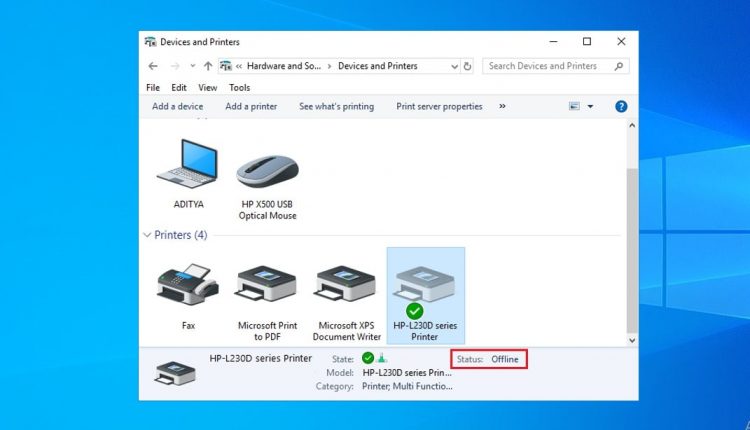Click the Search Devices and Printers field
Viewport: 750px width, 430px height.
555,66
